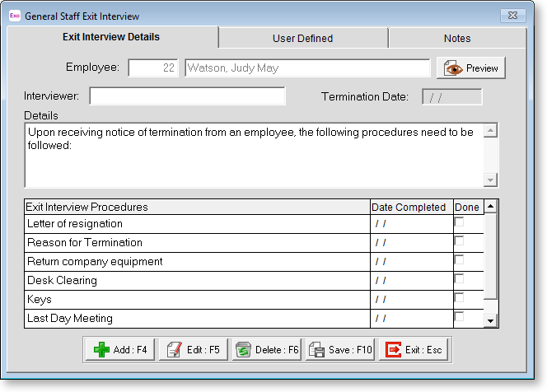Click Date Completed cell for Desk Clearing
The width and height of the screenshot is (547, 392).
[409, 281]
